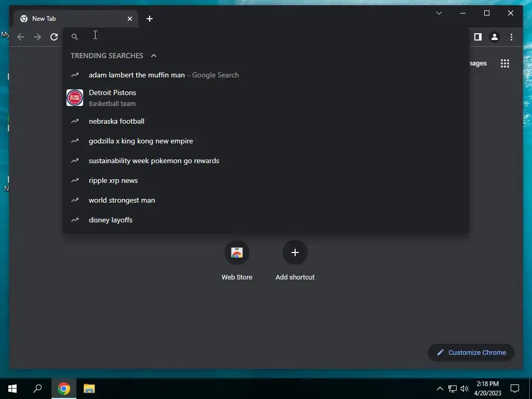Screen dimensions: 532x399
Task: Open the Google apps grid
Action: click(505, 63)
